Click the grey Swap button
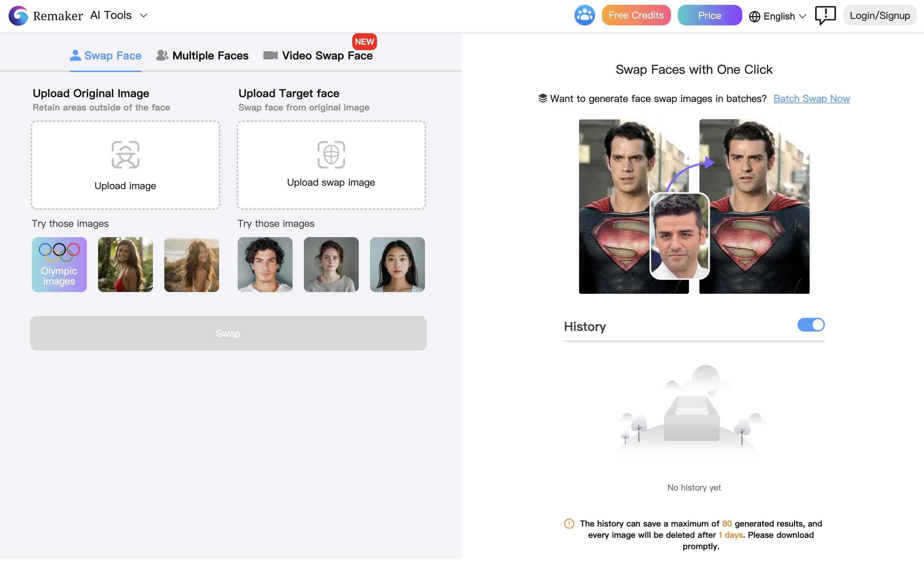Image resolution: width=924 pixels, height=567 pixels. (228, 333)
